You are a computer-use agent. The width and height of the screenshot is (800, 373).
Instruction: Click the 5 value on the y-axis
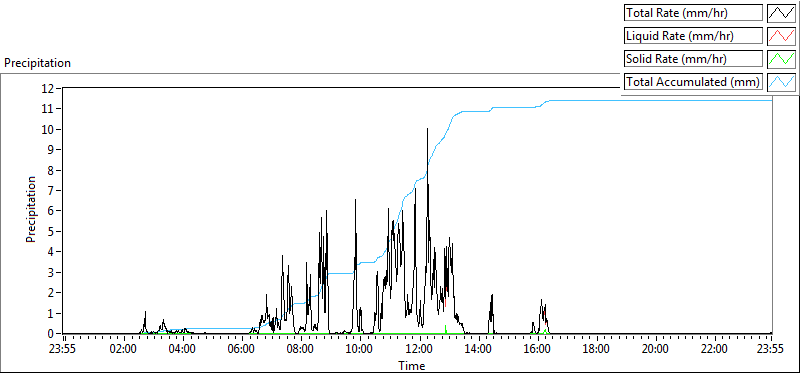pyautogui.click(x=52, y=231)
